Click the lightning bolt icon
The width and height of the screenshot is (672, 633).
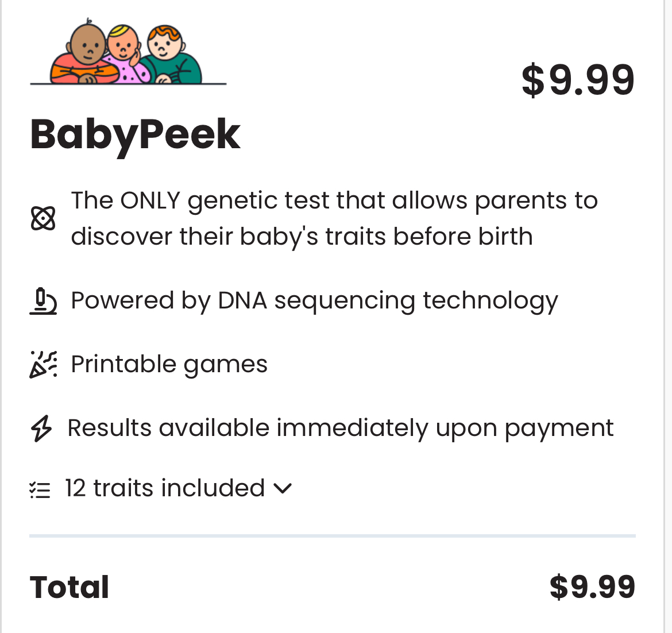tap(41, 429)
